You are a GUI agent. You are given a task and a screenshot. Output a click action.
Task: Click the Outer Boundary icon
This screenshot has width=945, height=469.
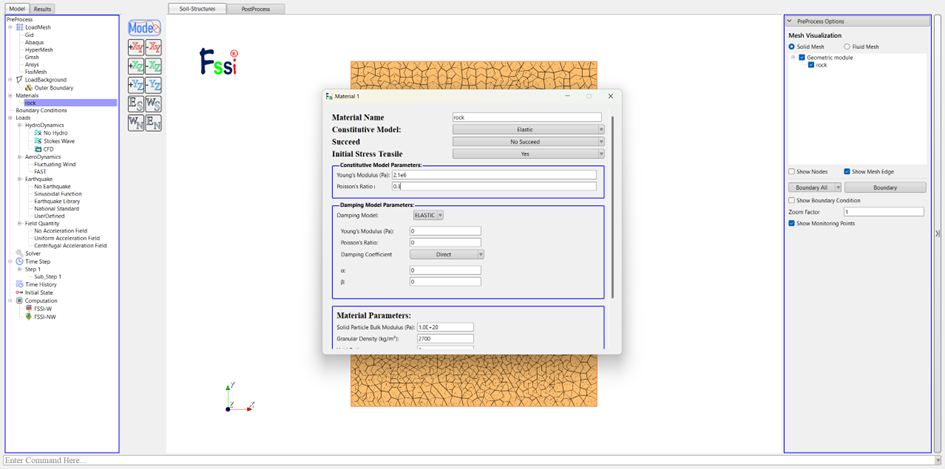click(29, 87)
